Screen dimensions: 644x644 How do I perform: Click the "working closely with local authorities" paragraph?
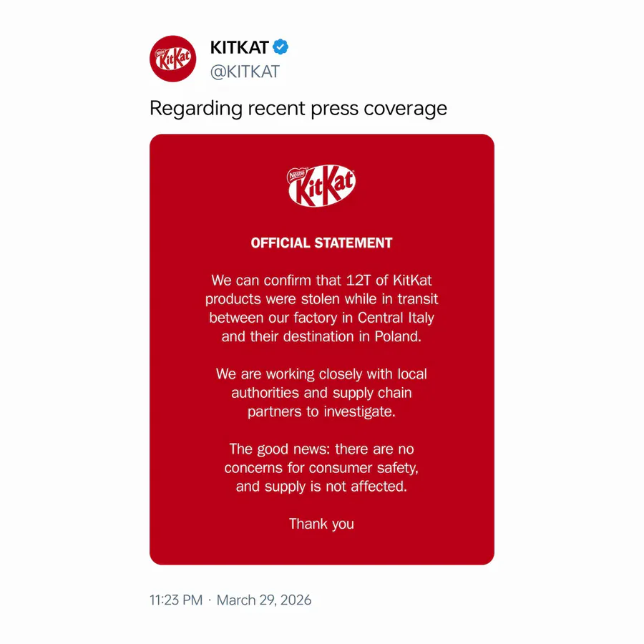[321, 393]
